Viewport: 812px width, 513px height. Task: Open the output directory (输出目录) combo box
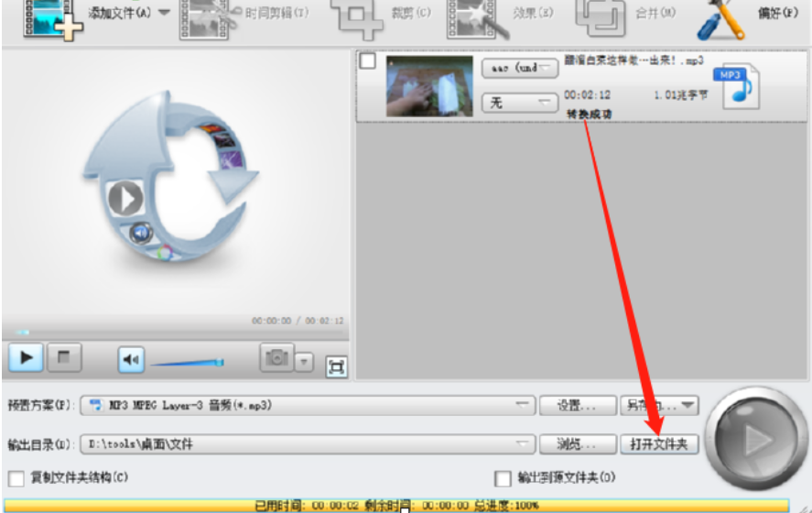click(x=308, y=444)
